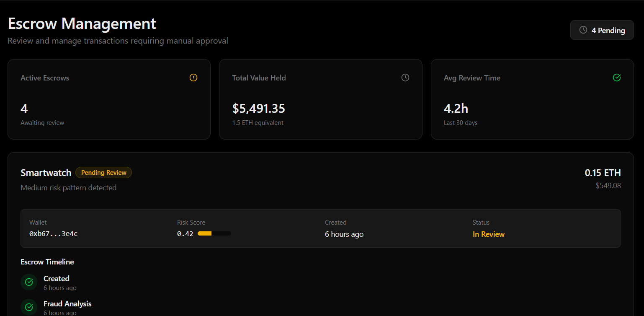Click the 0.15 ETH amount
The height and width of the screenshot is (316, 644).
tap(603, 173)
